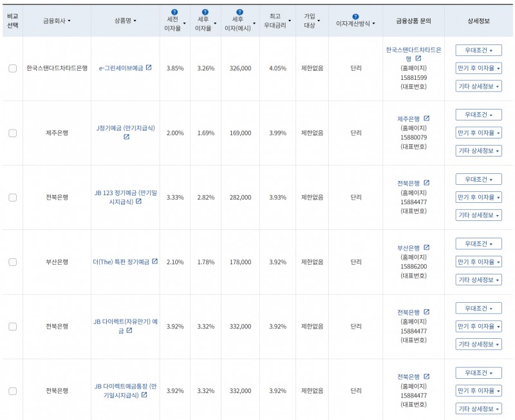Viewport: 515px width, 420px height.
Task: Expand 만기 후 이자율 for 제주은행 row
Action: point(478,133)
